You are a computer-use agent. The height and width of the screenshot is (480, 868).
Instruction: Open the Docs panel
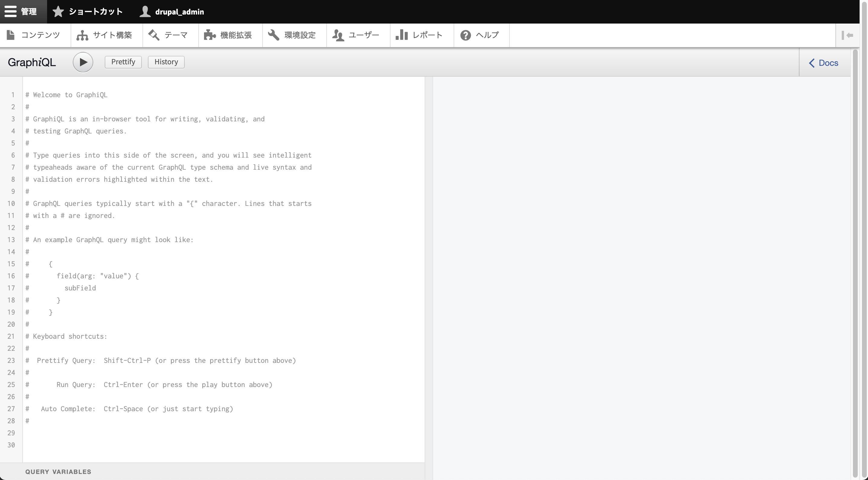tap(824, 63)
